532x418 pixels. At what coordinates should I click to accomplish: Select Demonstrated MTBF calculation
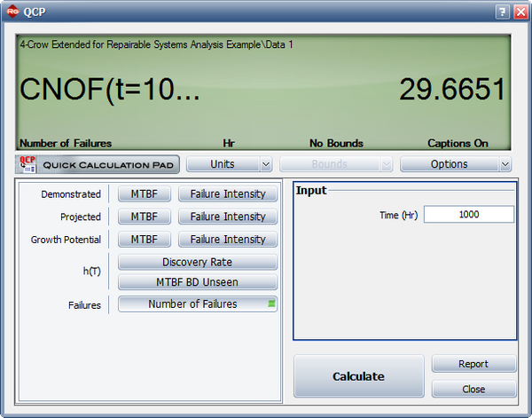(x=145, y=193)
